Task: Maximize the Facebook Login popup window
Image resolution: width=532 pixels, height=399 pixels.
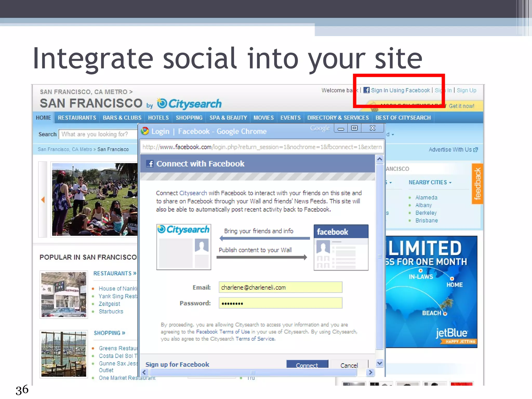Action: (354, 128)
